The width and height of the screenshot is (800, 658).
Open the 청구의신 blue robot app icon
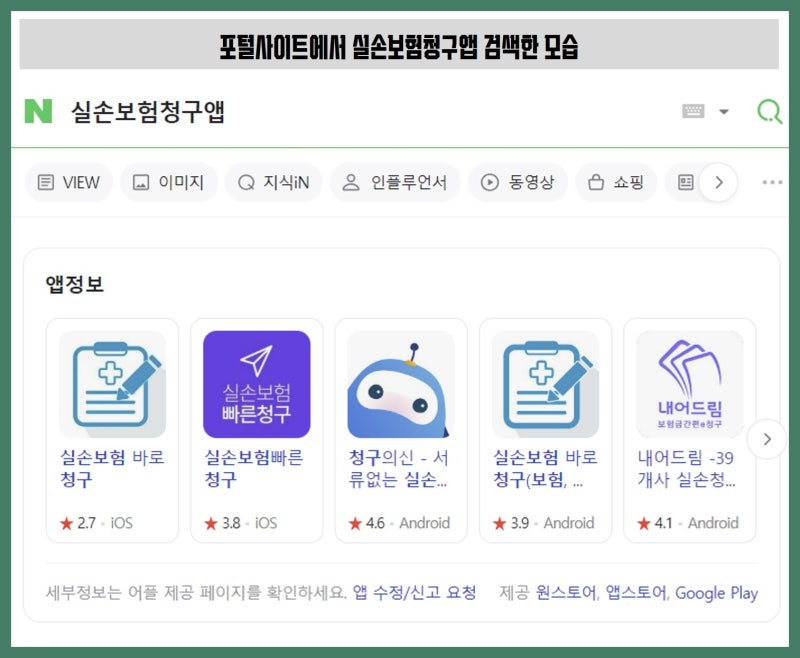tap(401, 384)
